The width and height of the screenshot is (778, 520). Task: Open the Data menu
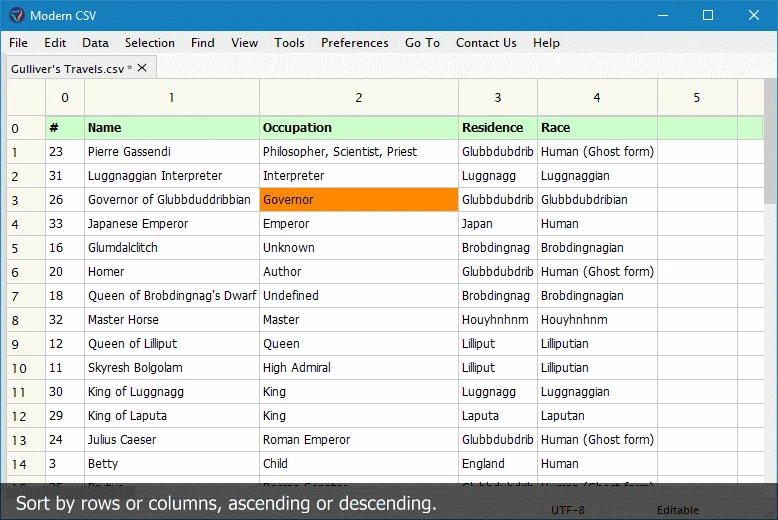95,43
